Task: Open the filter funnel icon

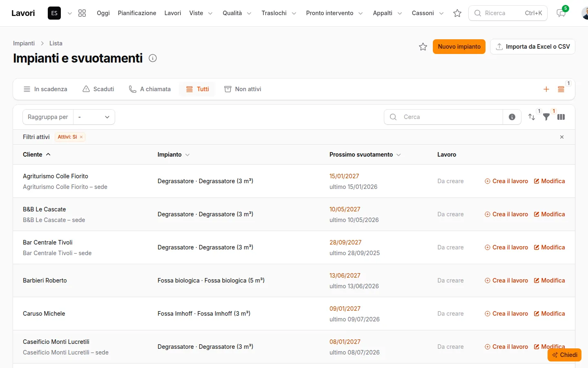Action: pyautogui.click(x=546, y=117)
